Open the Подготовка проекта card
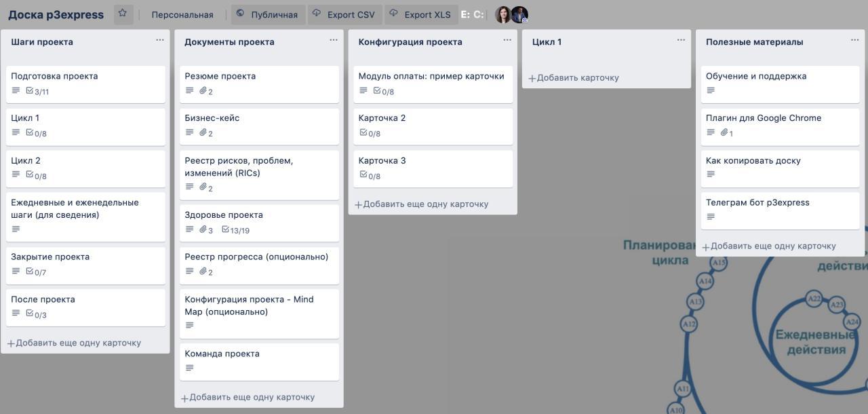 click(x=85, y=83)
